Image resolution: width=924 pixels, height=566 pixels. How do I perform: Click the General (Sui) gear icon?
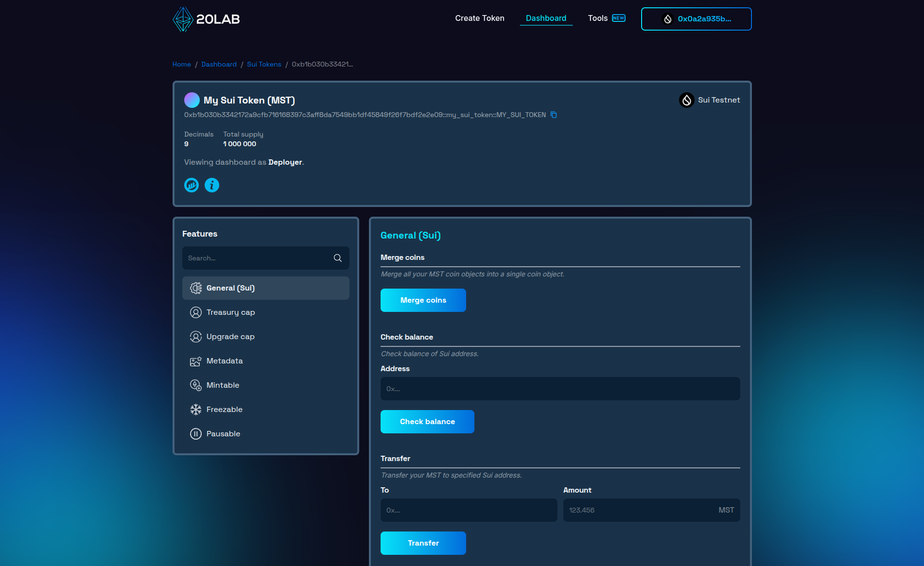pyautogui.click(x=196, y=288)
